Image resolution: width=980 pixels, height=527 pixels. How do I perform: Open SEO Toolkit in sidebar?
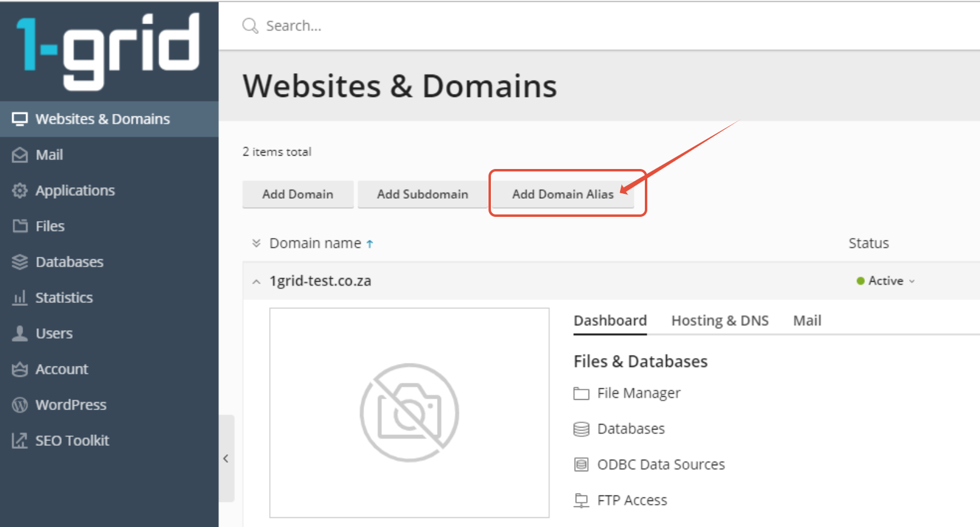tap(109, 440)
